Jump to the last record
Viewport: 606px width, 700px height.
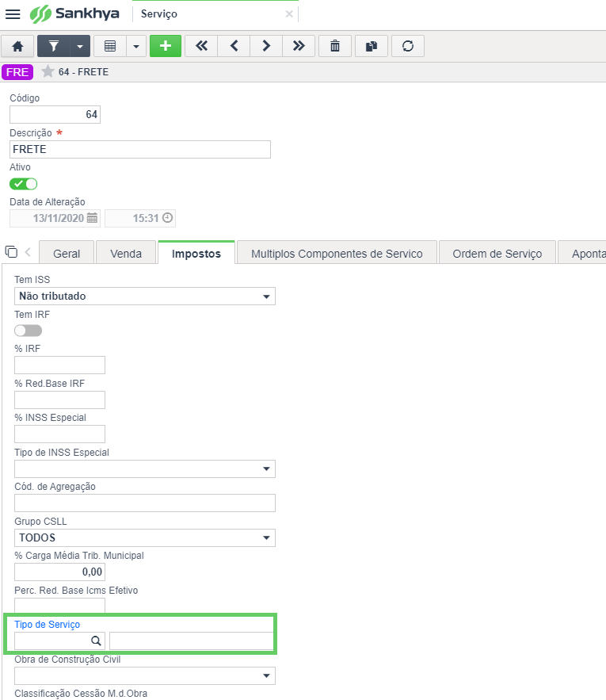click(299, 46)
